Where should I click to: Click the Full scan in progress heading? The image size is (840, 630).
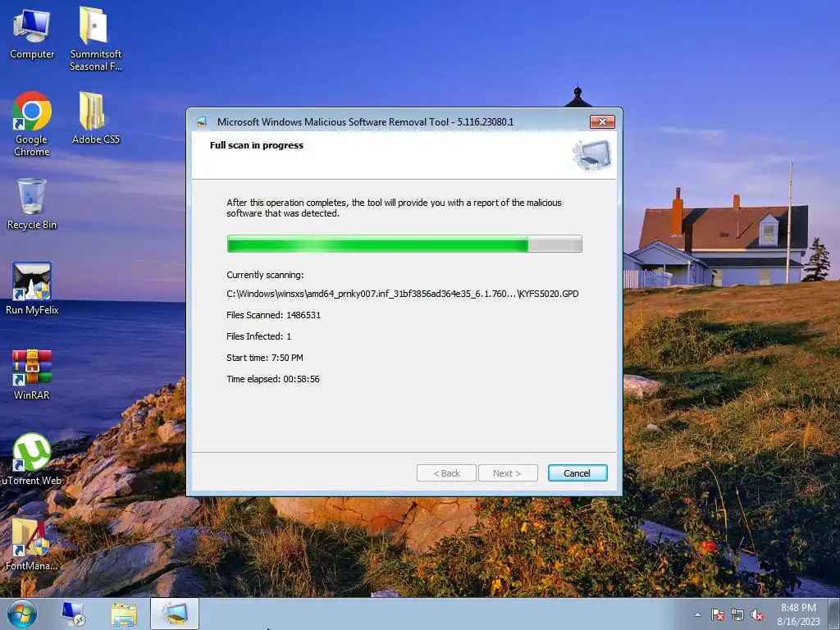coord(257,145)
